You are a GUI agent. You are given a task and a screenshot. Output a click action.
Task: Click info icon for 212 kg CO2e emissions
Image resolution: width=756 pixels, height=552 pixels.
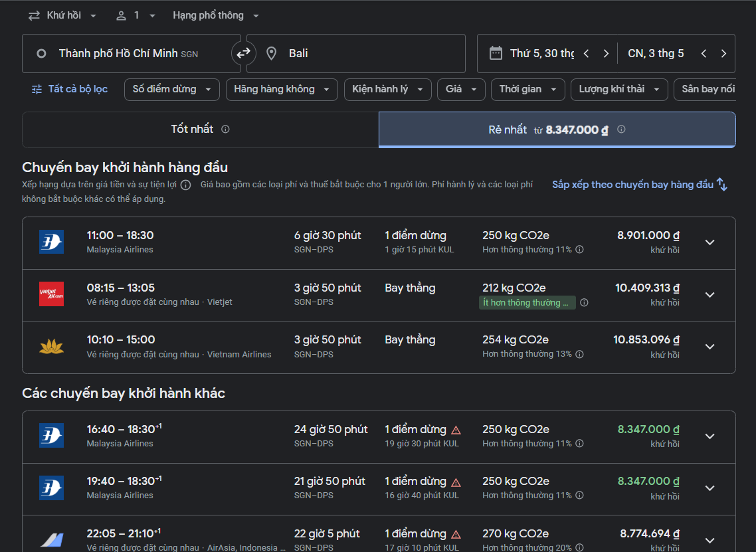coord(584,302)
